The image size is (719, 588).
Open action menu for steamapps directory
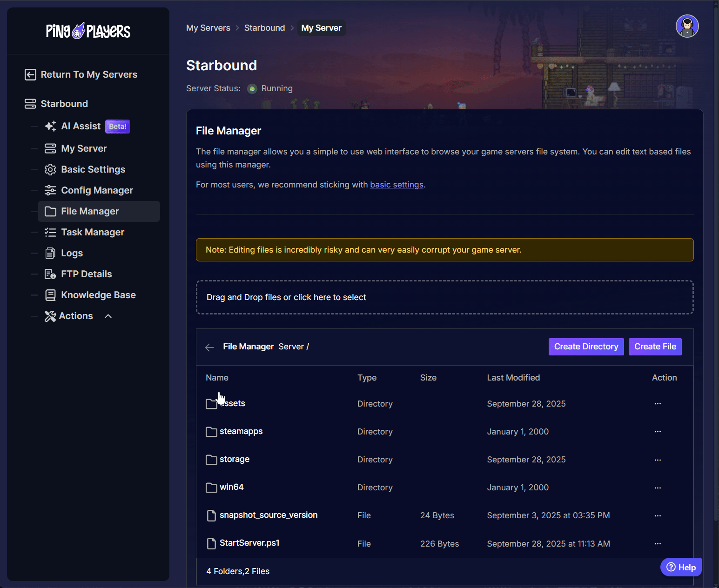[x=657, y=432]
